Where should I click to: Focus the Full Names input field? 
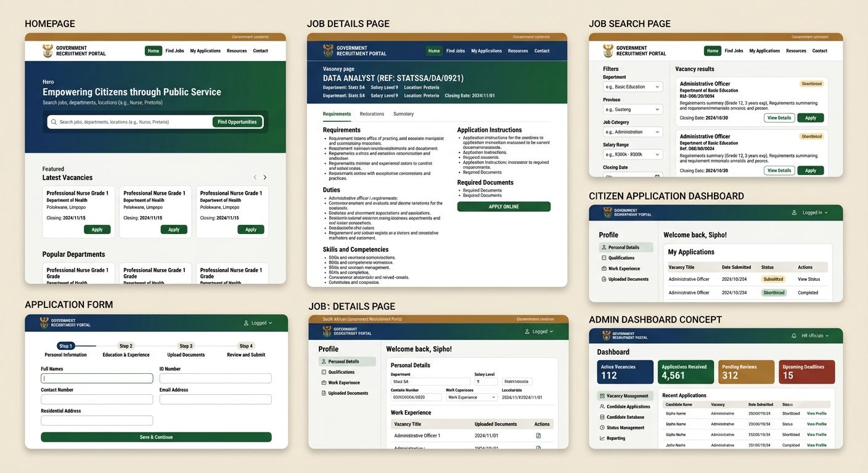(x=97, y=378)
